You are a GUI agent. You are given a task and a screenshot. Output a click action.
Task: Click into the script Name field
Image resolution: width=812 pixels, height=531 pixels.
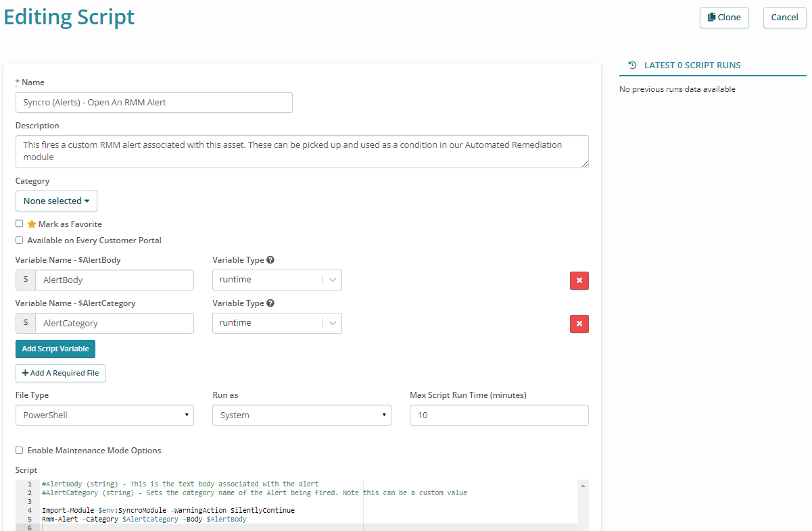[x=153, y=103]
